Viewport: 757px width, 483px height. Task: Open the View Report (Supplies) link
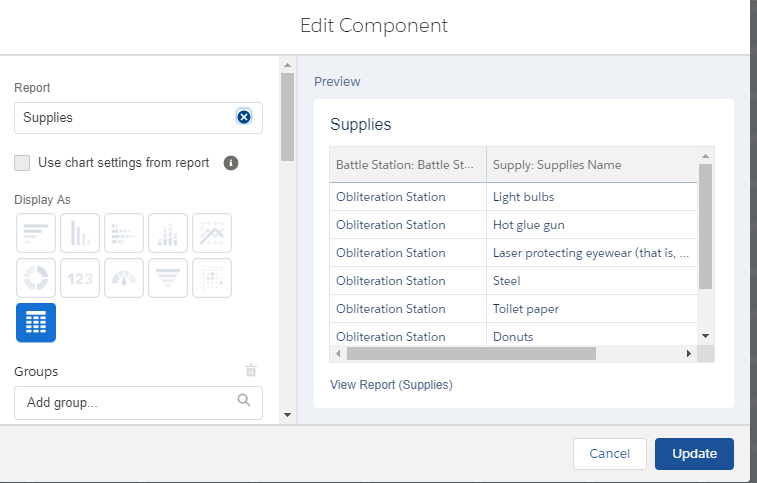coord(391,384)
